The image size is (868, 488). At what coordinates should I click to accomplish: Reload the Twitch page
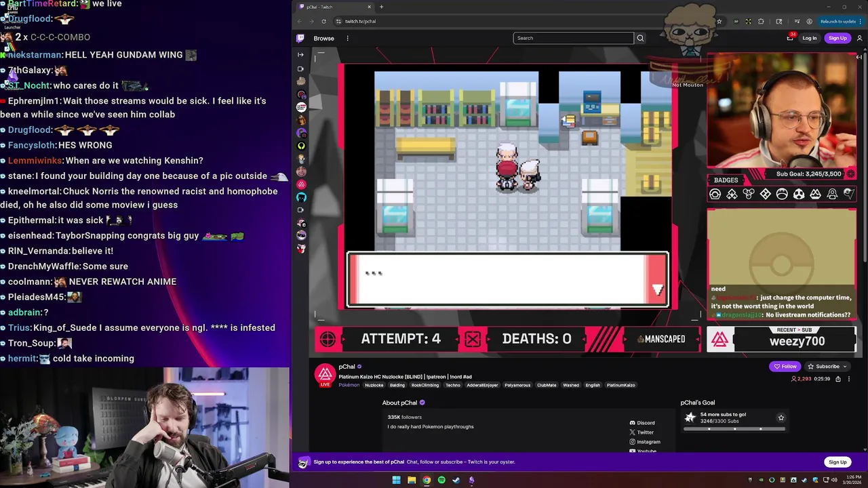pos(323,21)
